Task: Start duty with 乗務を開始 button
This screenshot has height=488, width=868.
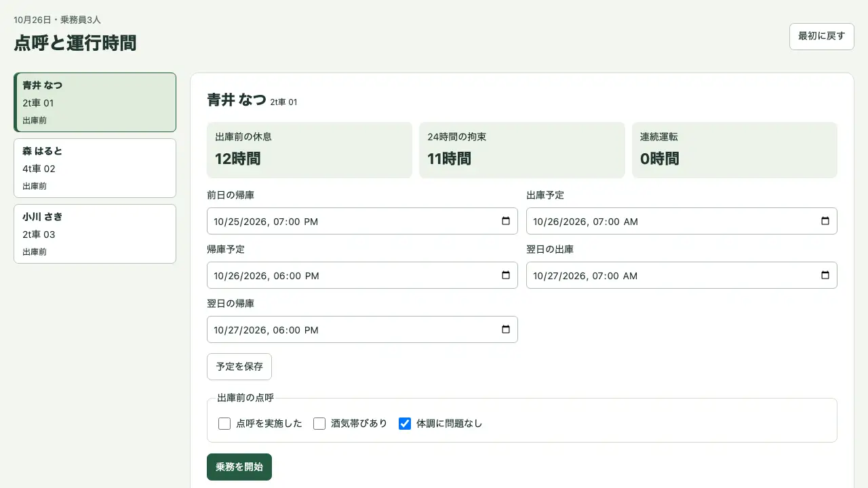Action: coord(239,467)
